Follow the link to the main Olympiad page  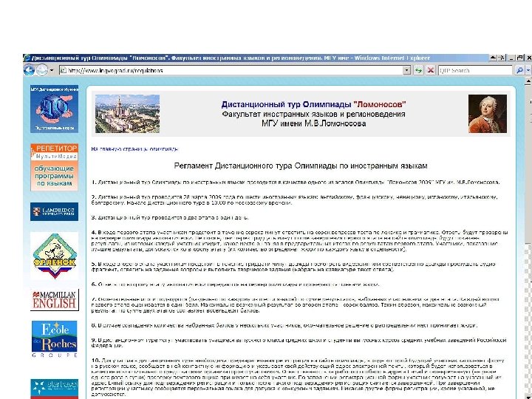(134, 149)
